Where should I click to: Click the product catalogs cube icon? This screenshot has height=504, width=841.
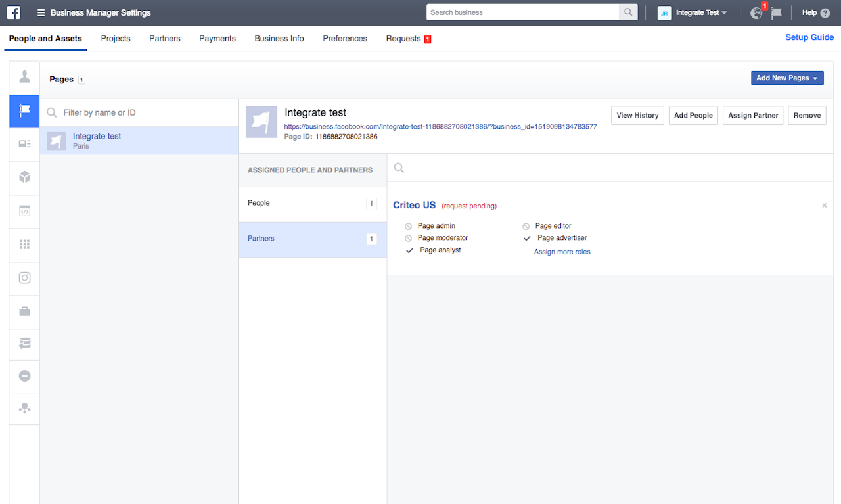24,177
